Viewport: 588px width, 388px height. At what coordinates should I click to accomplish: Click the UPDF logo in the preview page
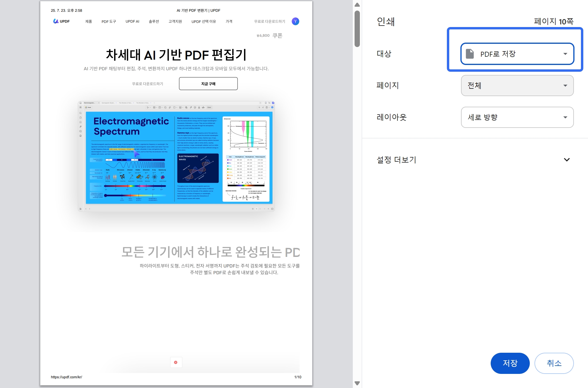(x=61, y=21)
